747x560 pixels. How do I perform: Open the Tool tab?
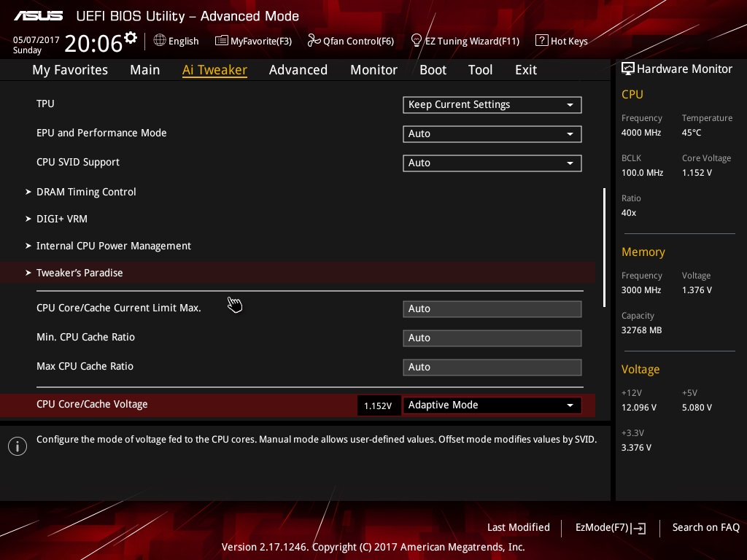coord(480,70)
